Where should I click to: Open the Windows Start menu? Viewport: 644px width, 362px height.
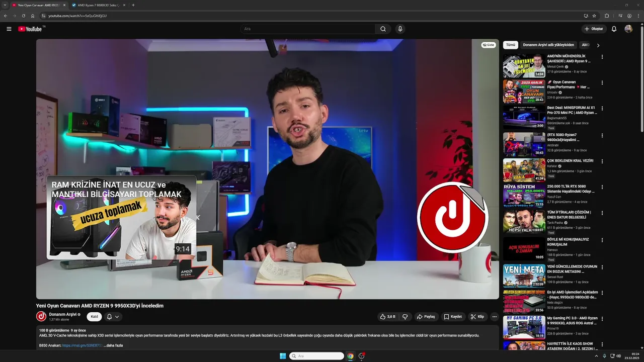click(283, 356)
